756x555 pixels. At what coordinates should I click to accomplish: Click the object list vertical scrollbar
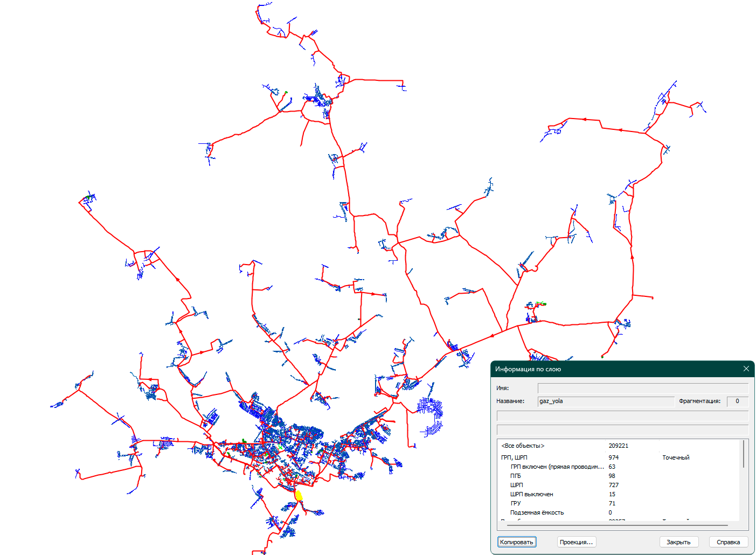[x=744, y=454]
